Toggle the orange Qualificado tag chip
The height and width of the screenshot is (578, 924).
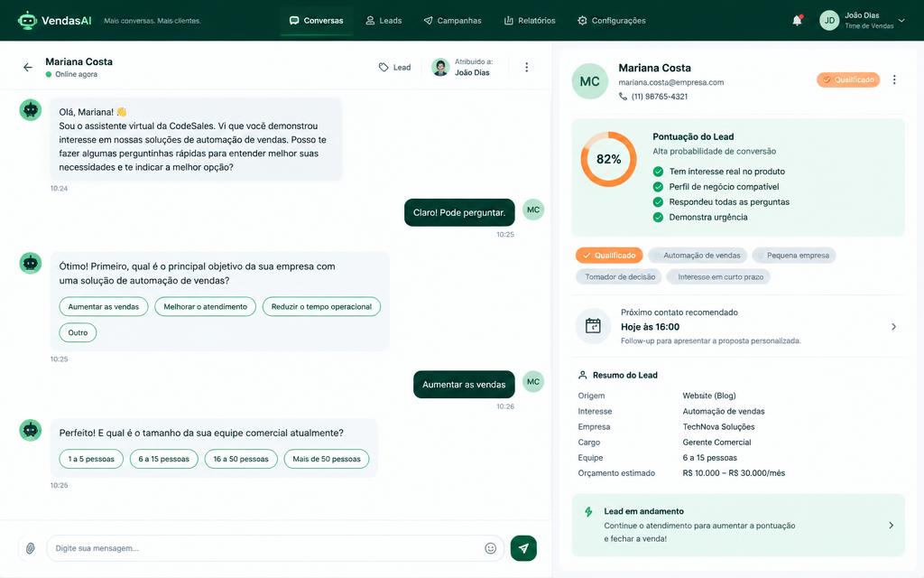[x=609, y=256]
